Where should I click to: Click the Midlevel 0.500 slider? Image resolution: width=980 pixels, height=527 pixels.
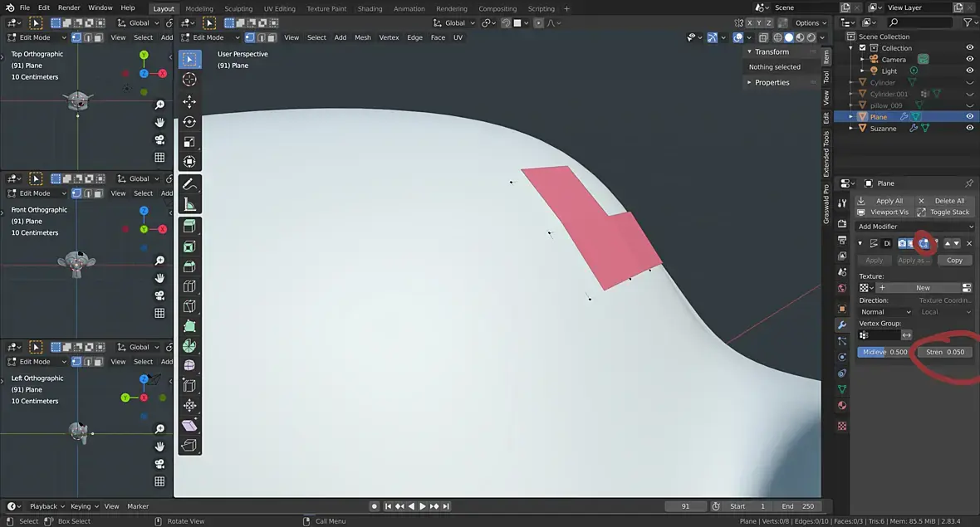point(884,352)
